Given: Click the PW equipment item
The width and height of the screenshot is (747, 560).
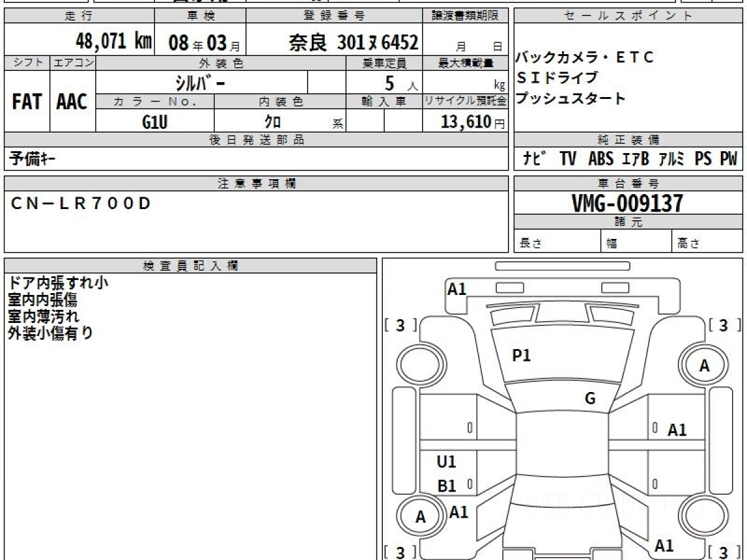Looking at the screenshot, I should click(x=728, y=159).
